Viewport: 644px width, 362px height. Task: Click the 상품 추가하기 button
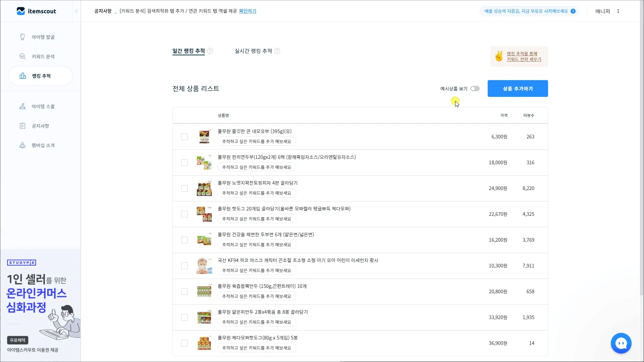[x=518, y=88]
